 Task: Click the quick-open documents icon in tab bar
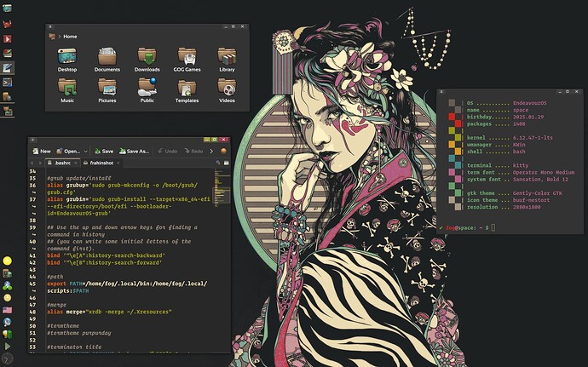click(x=218, y=163)
